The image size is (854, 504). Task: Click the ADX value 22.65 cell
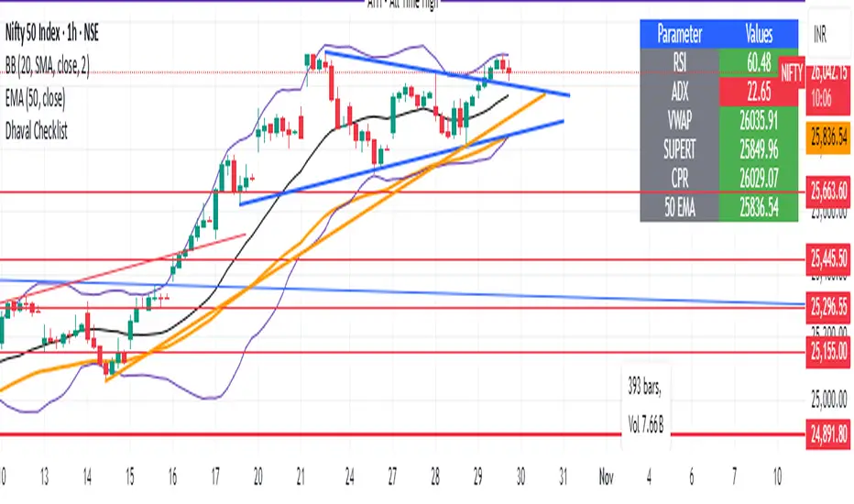(759, 92)
